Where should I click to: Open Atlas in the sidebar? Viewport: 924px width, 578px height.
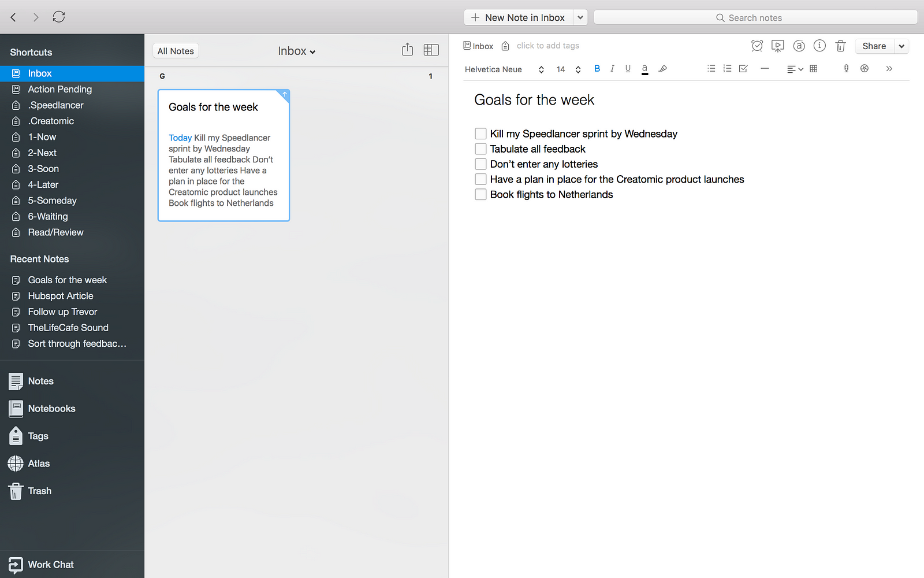point(29,464)
